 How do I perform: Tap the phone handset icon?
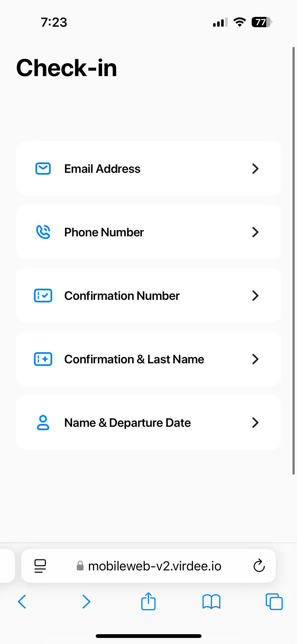[x=43, y=232]
